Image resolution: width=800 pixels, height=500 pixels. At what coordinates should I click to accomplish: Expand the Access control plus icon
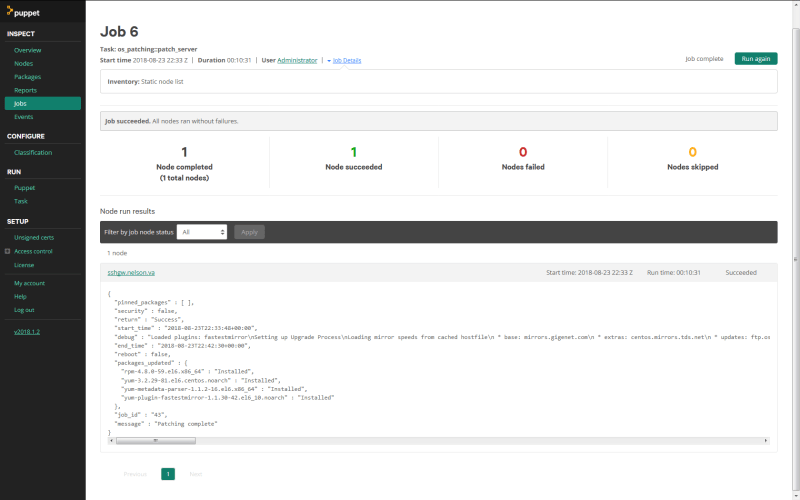point(8,251)
